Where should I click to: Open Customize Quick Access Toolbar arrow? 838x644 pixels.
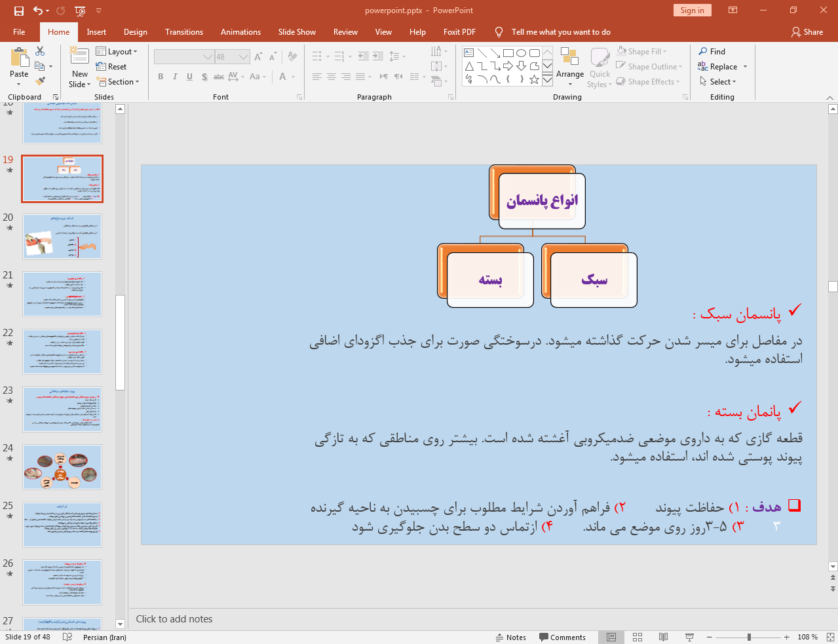point(99,10)
